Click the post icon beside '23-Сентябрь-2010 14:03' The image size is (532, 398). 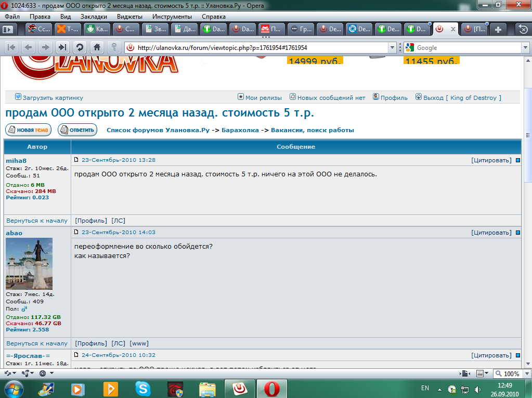coord(76,232)
